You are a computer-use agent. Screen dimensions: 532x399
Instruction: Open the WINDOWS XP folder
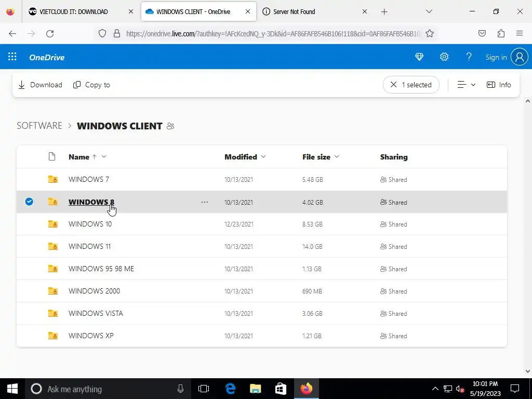[x=91, y=336]
